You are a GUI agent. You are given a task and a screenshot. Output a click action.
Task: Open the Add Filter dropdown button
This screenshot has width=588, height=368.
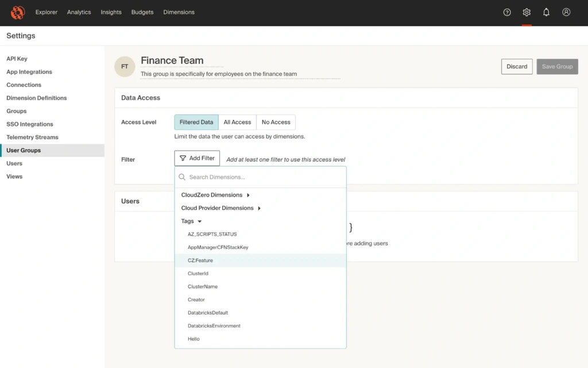[x=197, y=158]
